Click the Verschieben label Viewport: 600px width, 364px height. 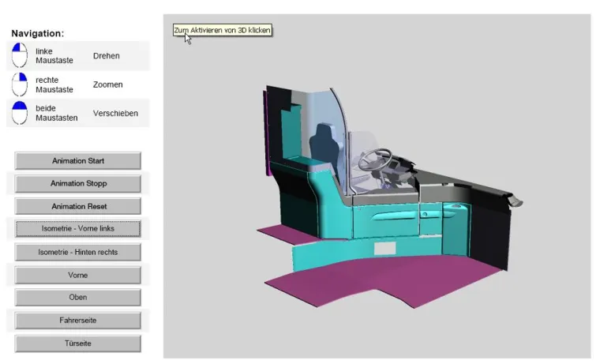pos(115,113)
